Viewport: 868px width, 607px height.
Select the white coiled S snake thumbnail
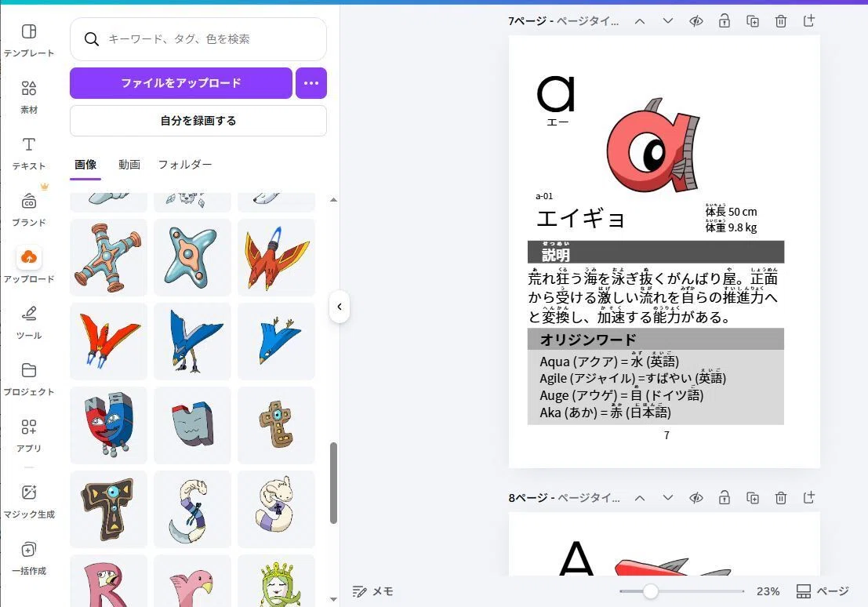click(276, 510)
